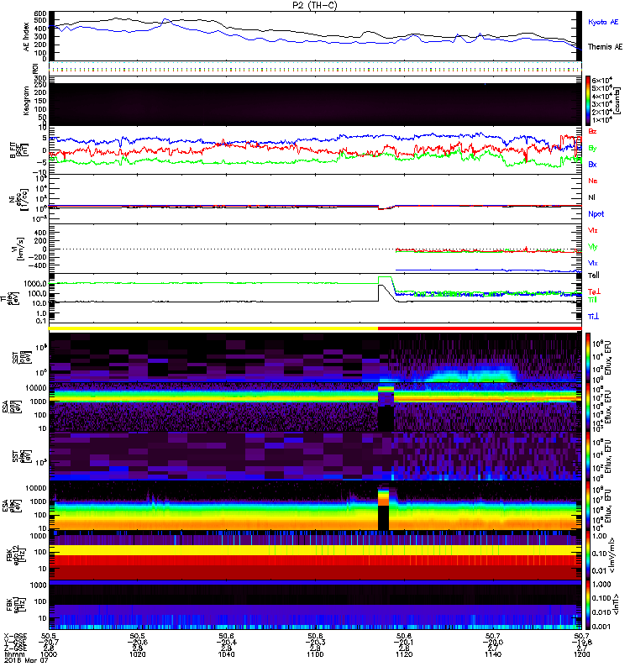Click the "-20.3" Y-GSE position value
Viewport: 630px width, 672px height.
point(315,642)
